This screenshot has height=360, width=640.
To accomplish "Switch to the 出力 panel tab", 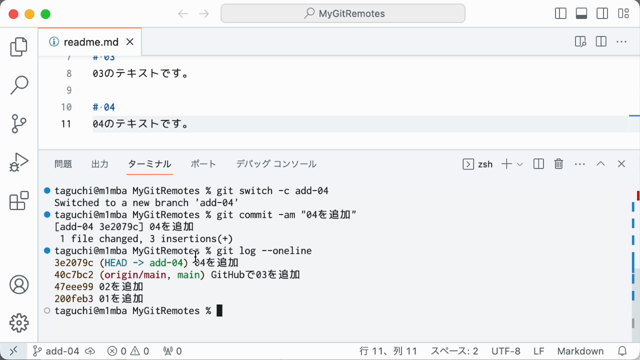I will (100, 164).
